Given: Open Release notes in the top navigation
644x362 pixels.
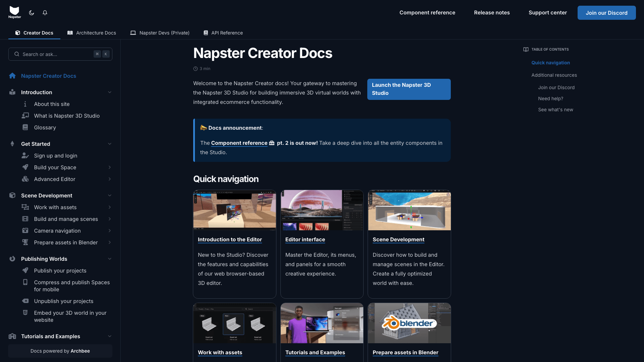Looking at the screenshot, I should (x=491, y=12).
